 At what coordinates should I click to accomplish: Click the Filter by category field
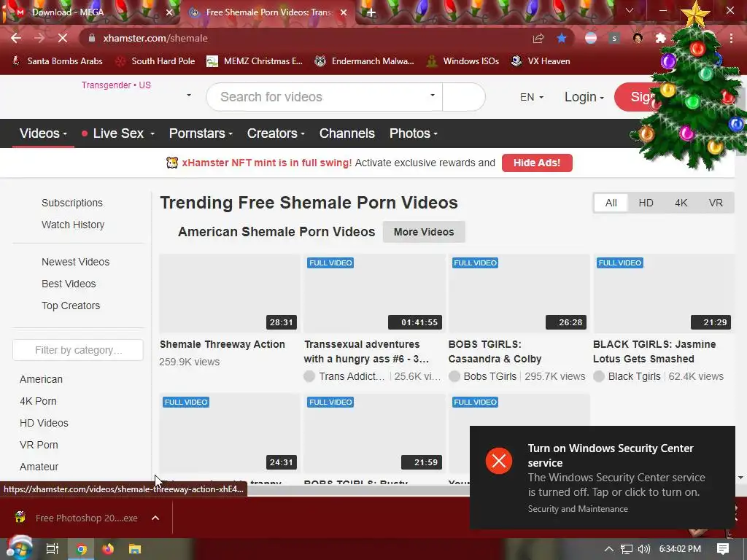pos(77,350)
